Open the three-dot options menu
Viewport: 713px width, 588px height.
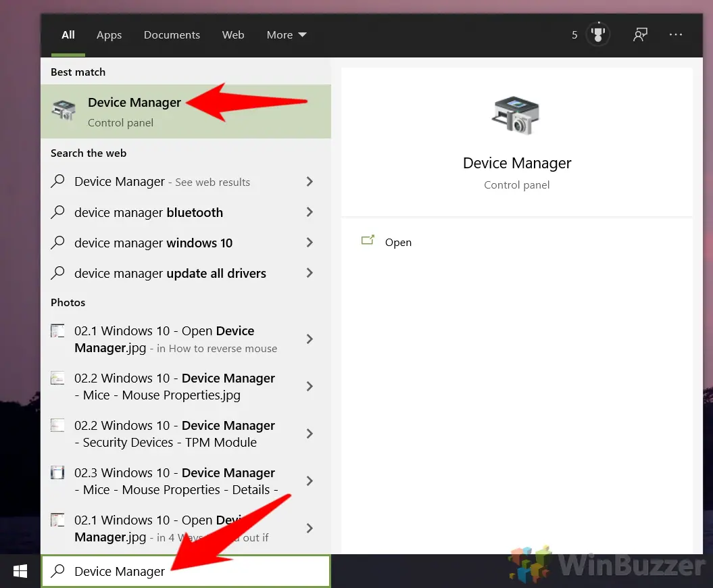pos(676,34)
